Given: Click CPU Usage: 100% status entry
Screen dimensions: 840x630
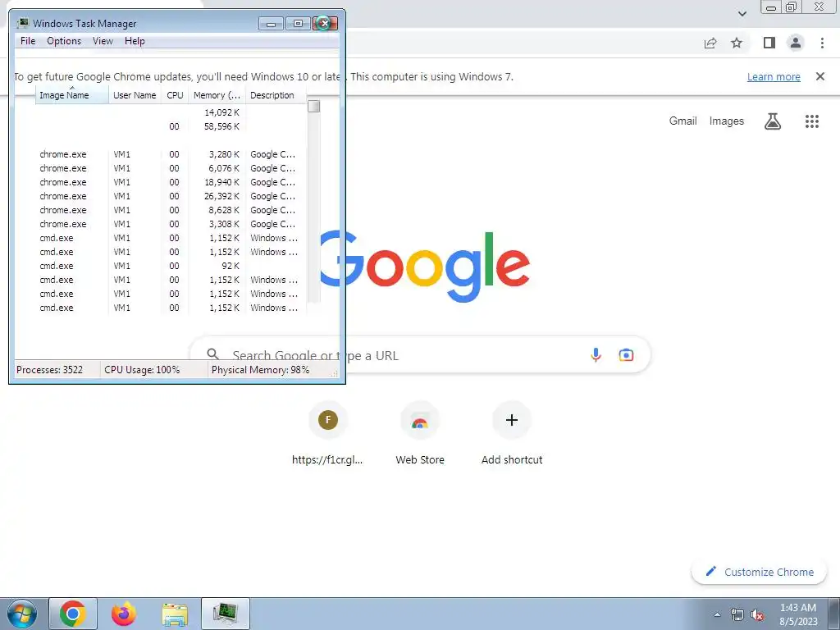Looking at the screenshot, I should tap(142, 370).
